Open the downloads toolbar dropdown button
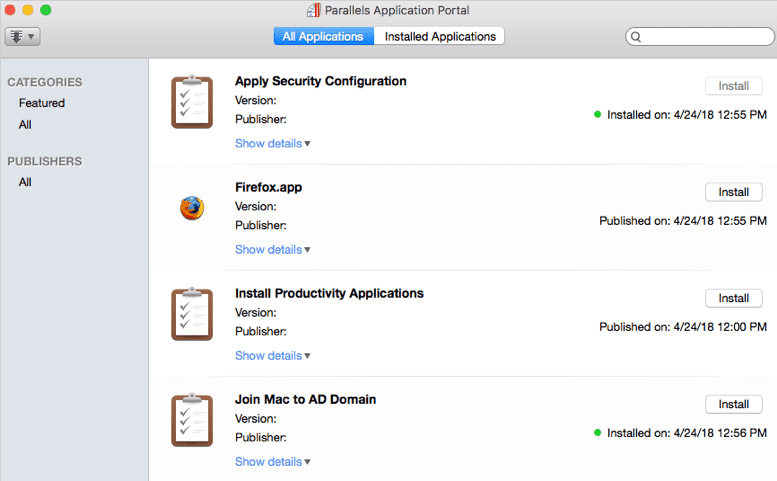 pos(22,36)
